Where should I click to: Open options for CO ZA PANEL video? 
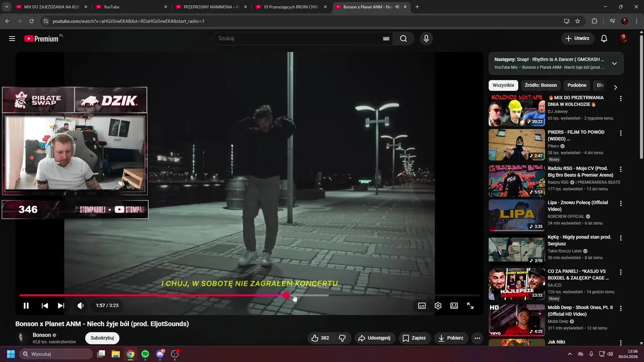click(x=621, y=272)
